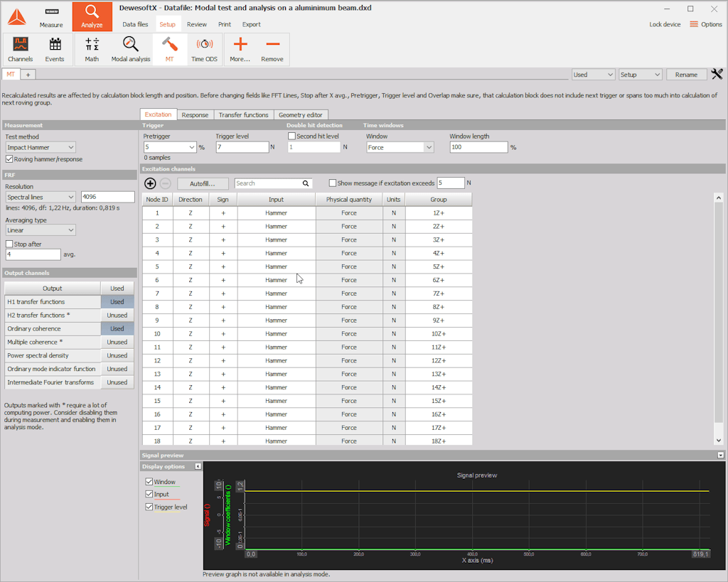
Task: Open the Used filter dropdown
Action: [594, 74]
